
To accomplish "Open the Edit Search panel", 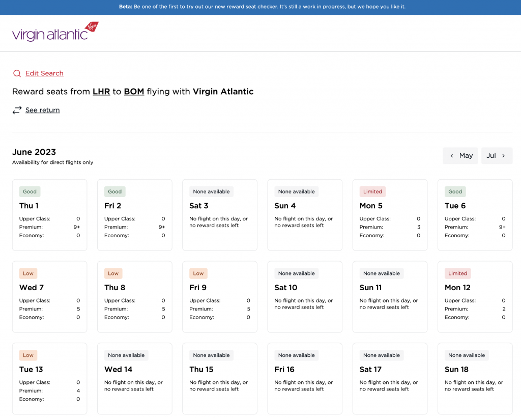I will 44,73.
